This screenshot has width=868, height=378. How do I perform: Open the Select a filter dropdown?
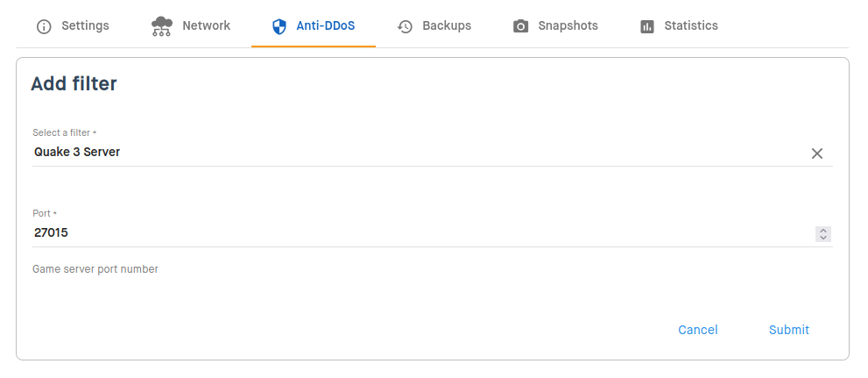tap(420, 152)
